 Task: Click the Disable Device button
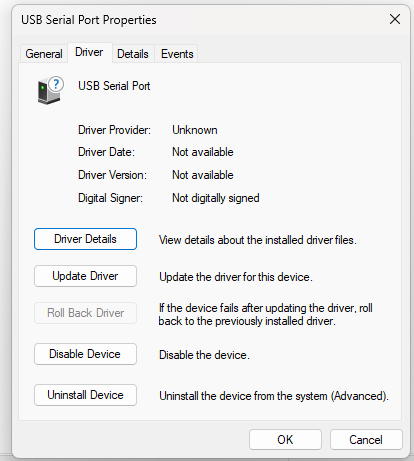(85, 354)
